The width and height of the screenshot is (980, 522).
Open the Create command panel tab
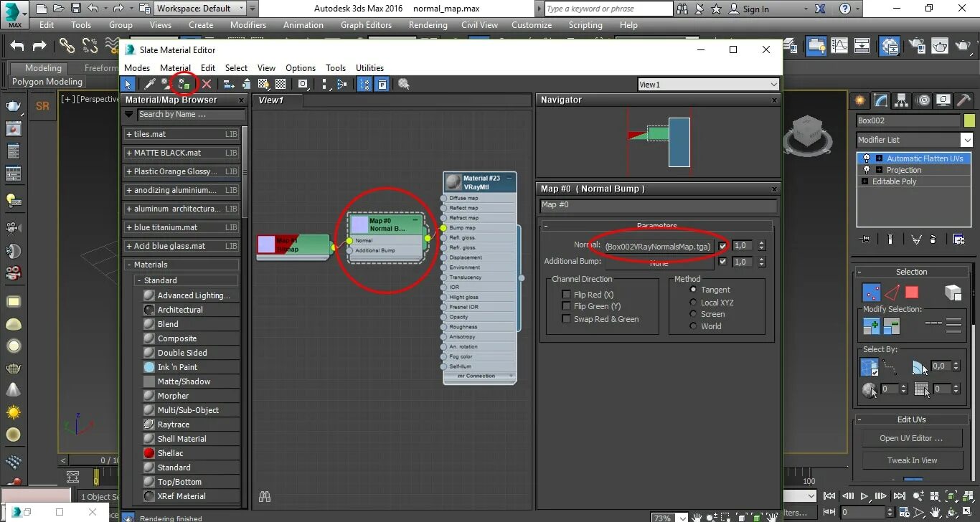coord(859,100)
